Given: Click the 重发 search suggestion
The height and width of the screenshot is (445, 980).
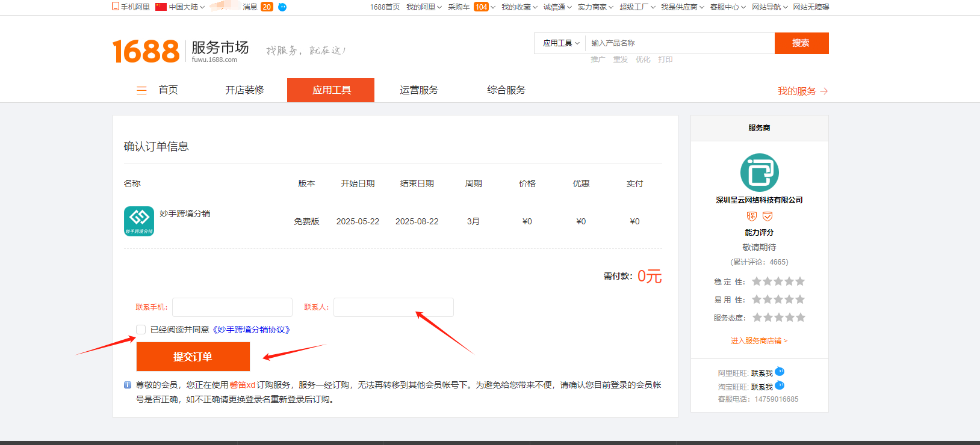Looking at the screenshot, I should pos(621,60).
